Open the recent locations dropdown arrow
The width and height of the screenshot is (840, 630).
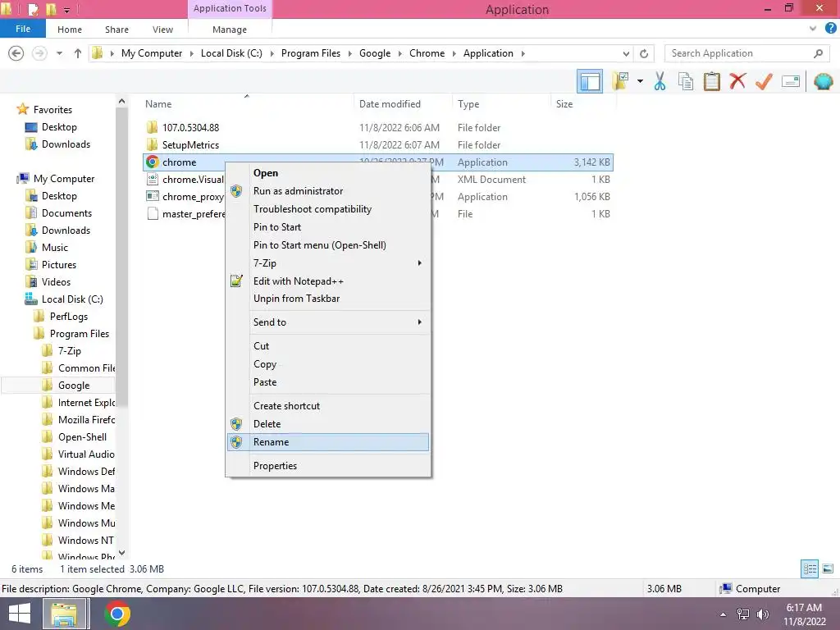point(59,53)
